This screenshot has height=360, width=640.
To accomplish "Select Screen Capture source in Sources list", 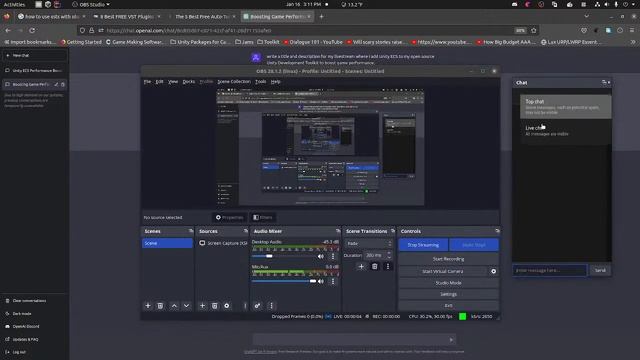I will pos(223,243).
